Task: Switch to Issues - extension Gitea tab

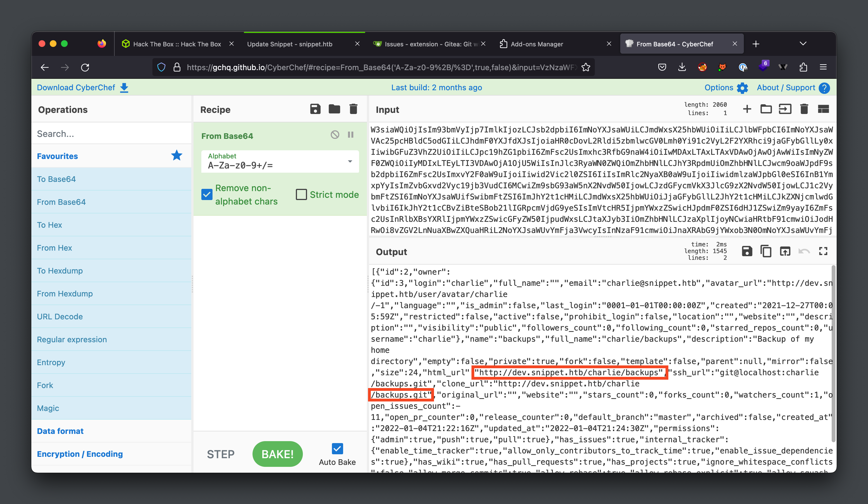Action: point(429,44)
